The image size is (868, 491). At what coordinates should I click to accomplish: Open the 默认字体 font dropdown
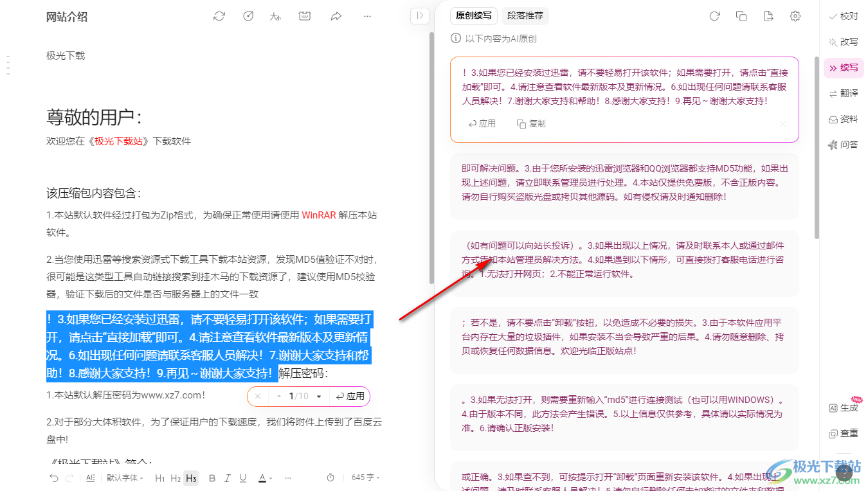pos(125,478)
